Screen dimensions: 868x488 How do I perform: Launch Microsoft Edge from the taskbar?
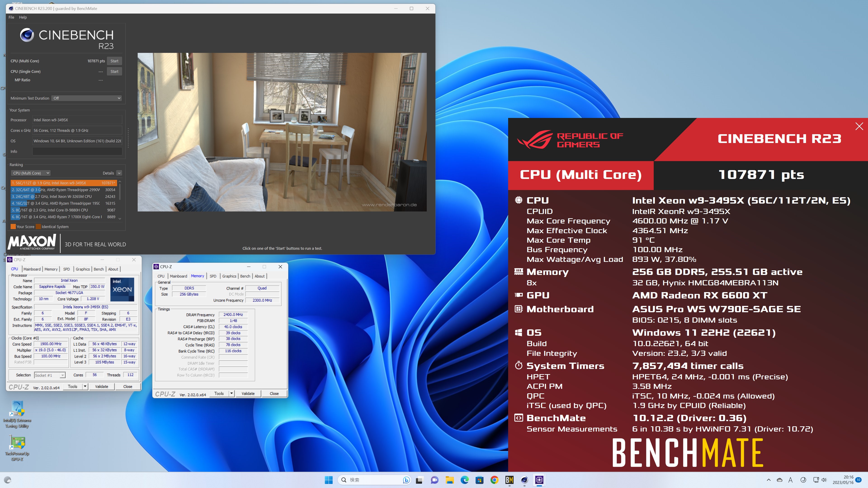464,480
